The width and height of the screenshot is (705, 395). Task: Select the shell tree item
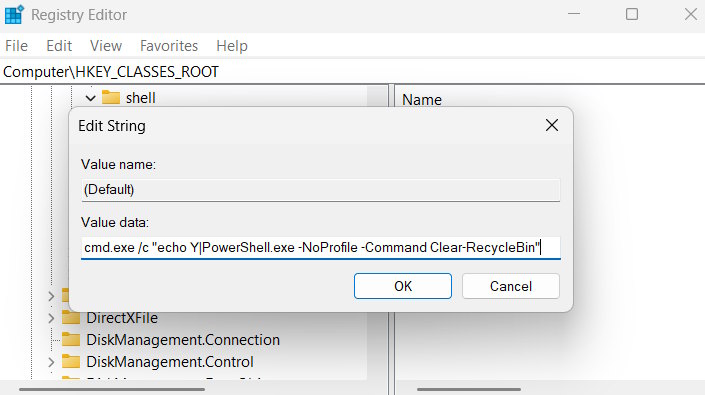tap(140, 98)
